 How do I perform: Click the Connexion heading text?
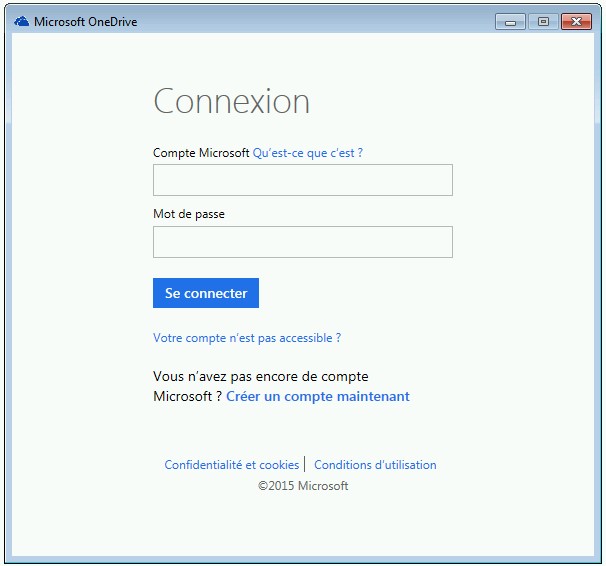coord(232,101)
